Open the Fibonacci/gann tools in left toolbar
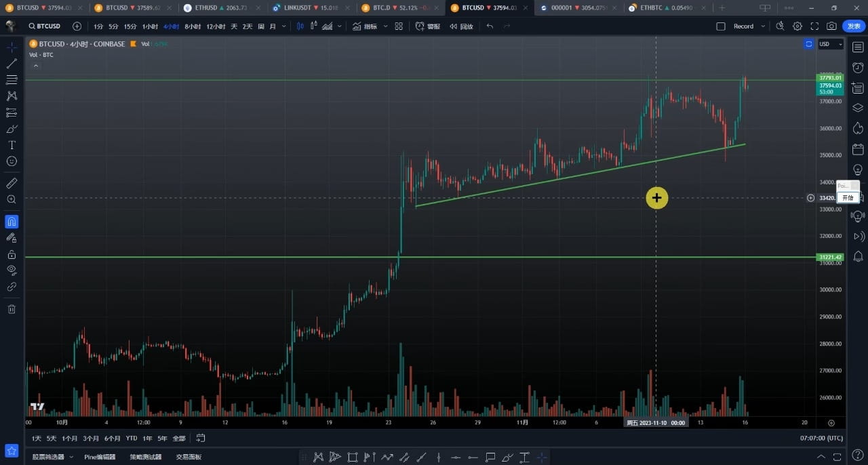This screenshot has height=465, width=868. [12, 80]
